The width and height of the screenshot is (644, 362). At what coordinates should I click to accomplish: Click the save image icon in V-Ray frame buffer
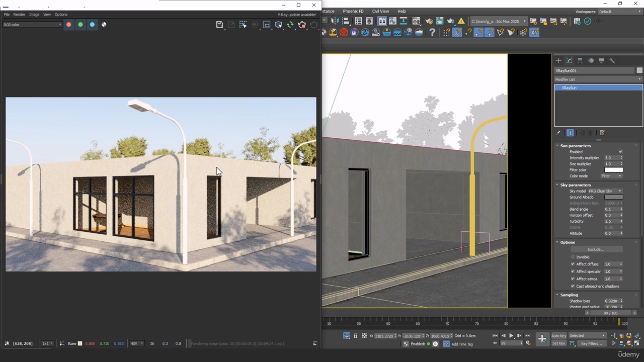click(x=219, y=25)
